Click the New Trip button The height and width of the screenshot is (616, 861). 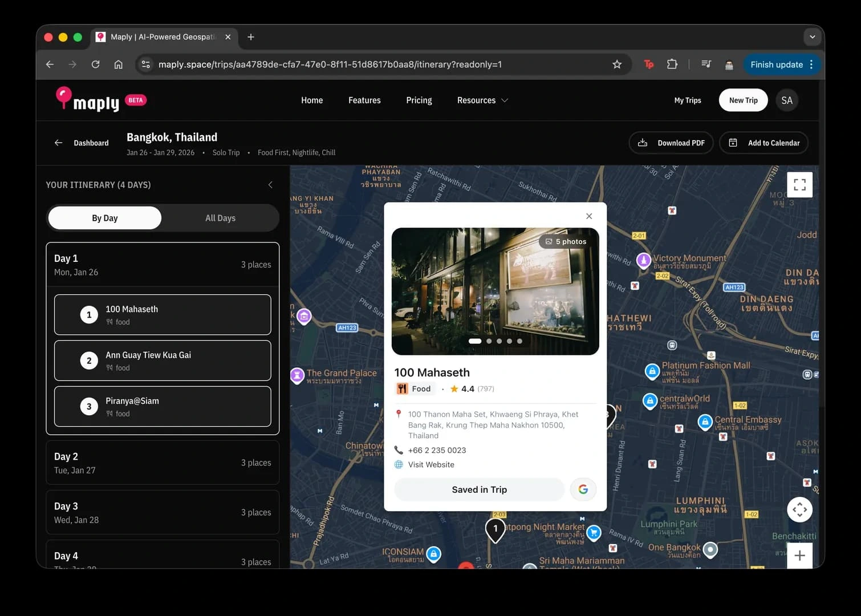point(744,100)
